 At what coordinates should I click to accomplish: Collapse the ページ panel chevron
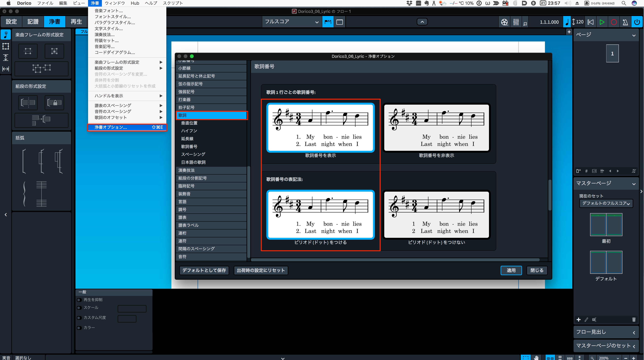pos(633,35)
